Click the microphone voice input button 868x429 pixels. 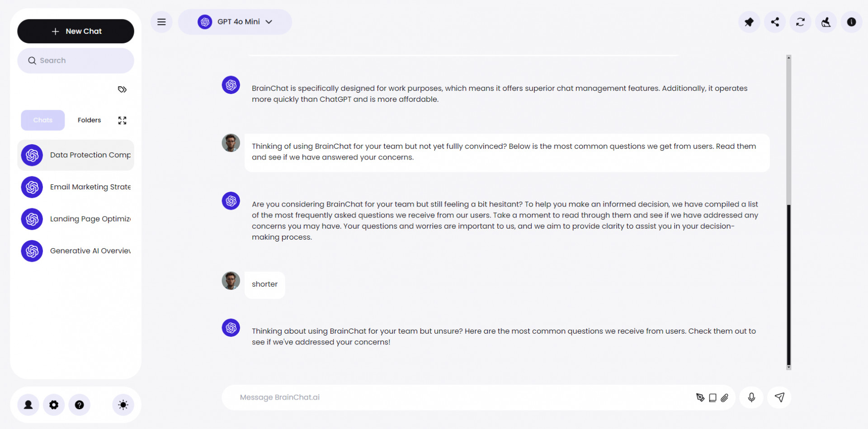(x=751, y=397)
